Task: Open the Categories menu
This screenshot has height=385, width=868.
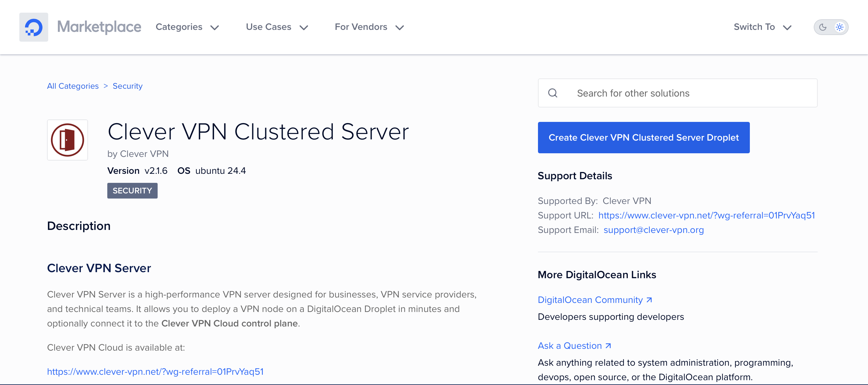Action: [x=187, y=27]
